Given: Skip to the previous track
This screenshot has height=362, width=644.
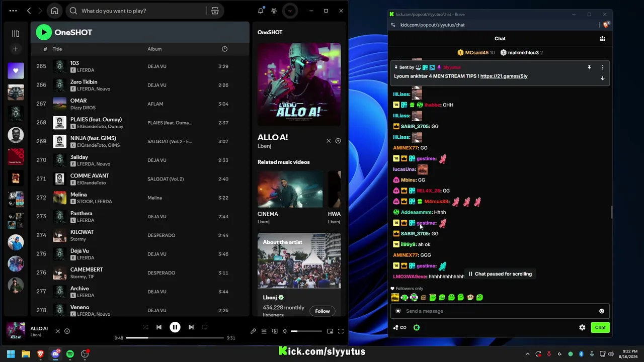Looking at the screenshot, I should 159,327.
